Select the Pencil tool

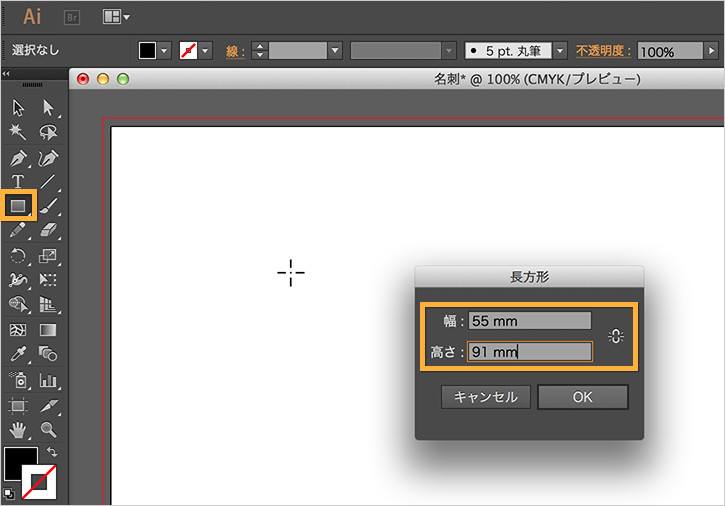tap(18, 230)
